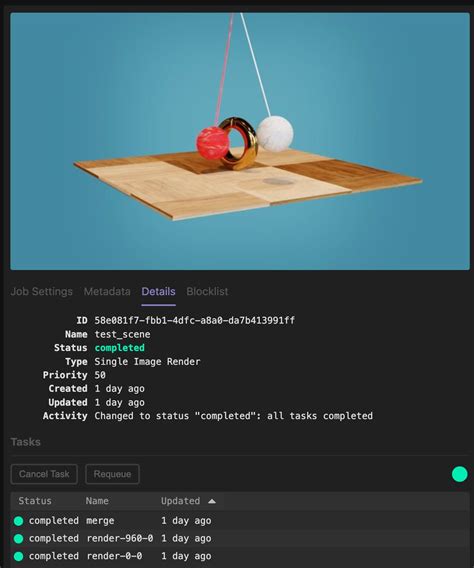
Task: Click the status dot of render-0-0 task
Action: [18, 556]
